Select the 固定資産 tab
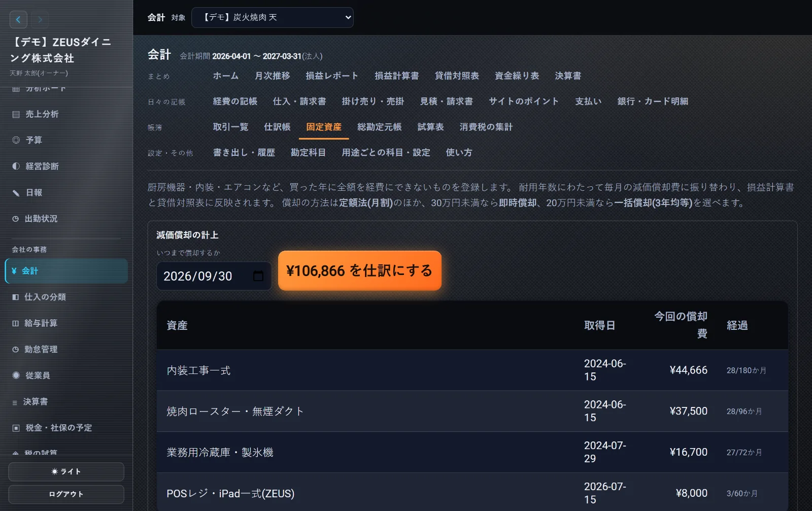The width and height of the screenshot is (812, 511). [324, 127]
